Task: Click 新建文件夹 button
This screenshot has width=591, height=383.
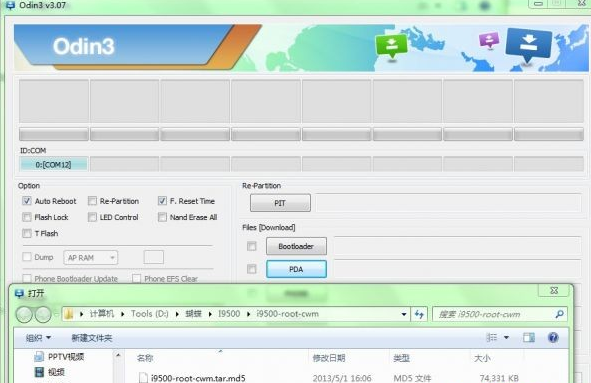Action: (x=92, y=338)
